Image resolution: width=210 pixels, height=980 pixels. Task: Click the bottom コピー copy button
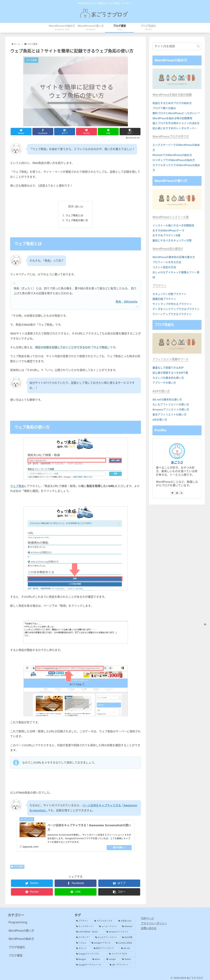tap(119, 892)
